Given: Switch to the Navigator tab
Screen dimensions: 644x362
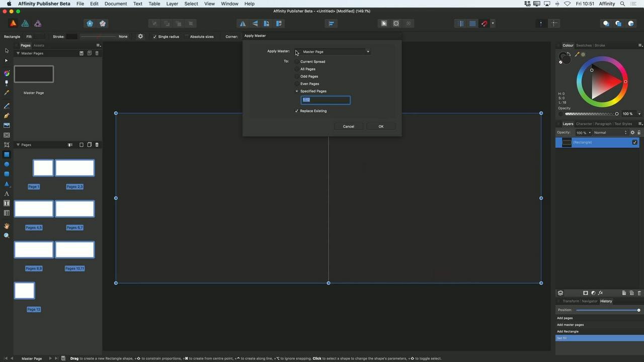Looking at the screenshot, I should tap(589, 301).
